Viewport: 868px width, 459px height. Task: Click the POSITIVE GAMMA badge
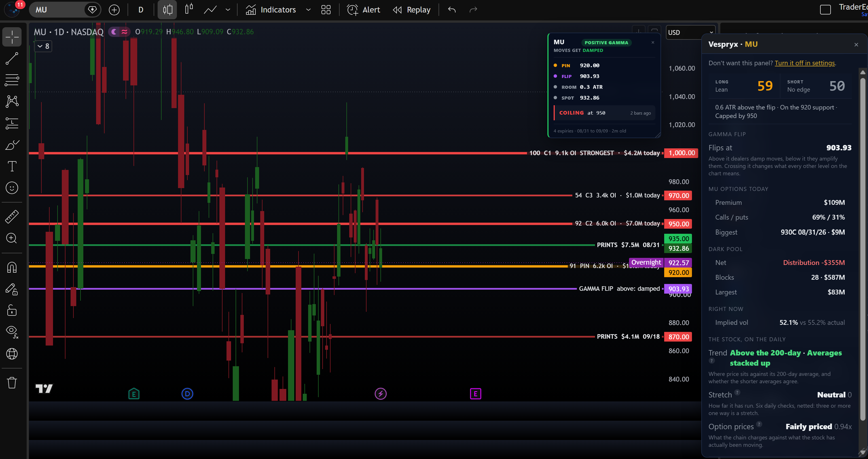point(606,43)
